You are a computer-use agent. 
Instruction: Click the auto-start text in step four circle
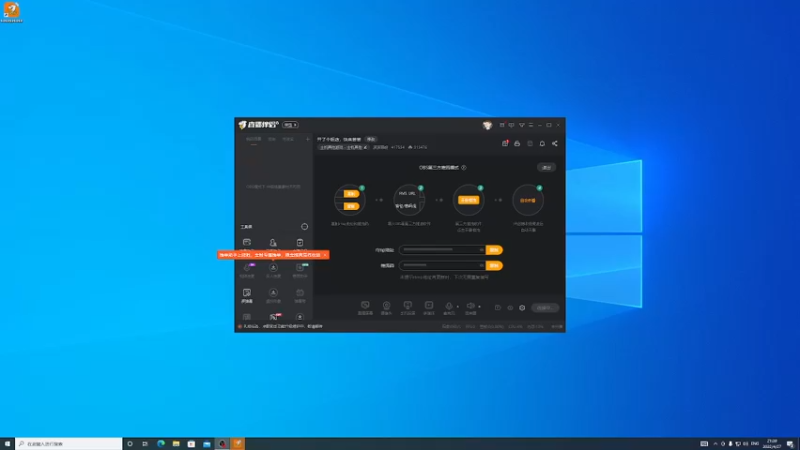[528, 201]
